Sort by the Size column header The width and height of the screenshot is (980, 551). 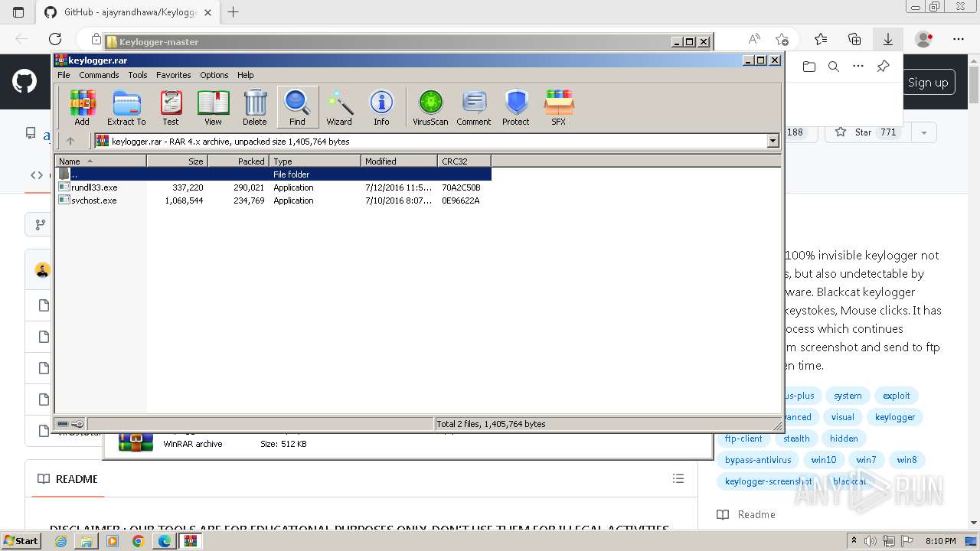(177, 161)
